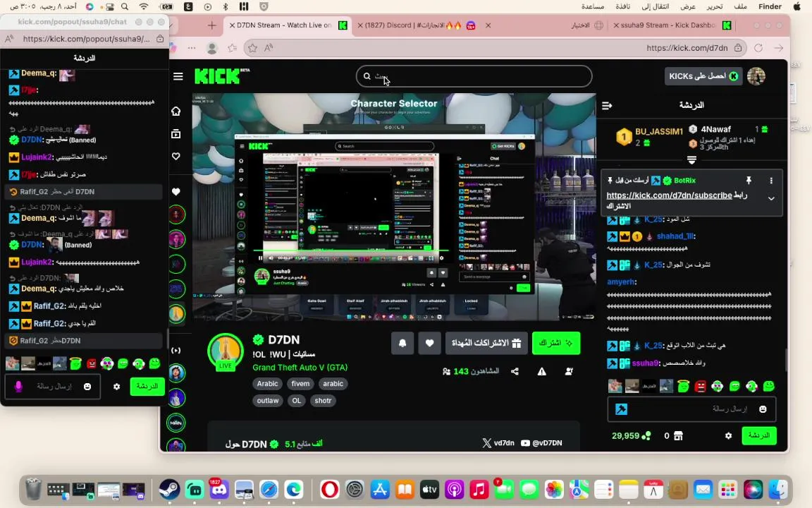Collapse the chat panel with arrow icon
The width and height of the screenshot is (812, 508).
[x=607, y=105]
